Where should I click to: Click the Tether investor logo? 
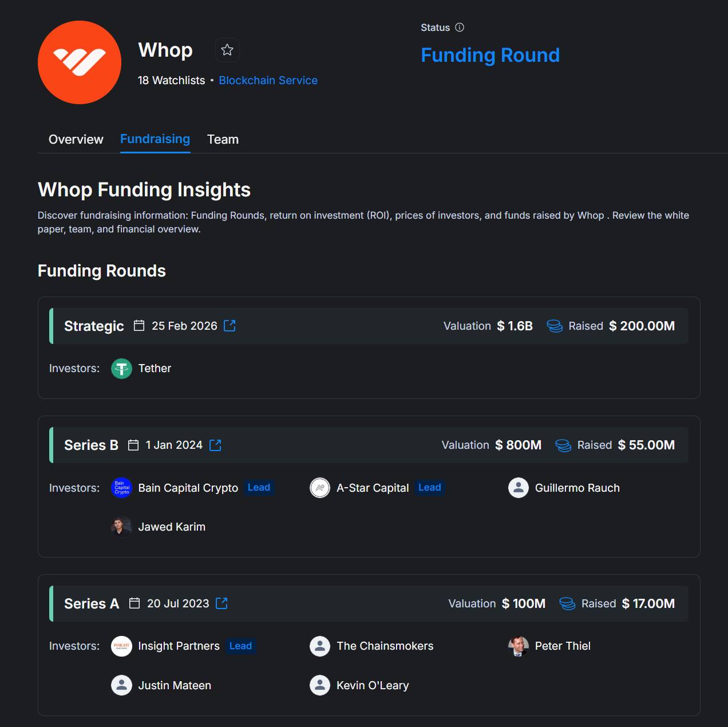pyautogui.click(x=121, y=369)
